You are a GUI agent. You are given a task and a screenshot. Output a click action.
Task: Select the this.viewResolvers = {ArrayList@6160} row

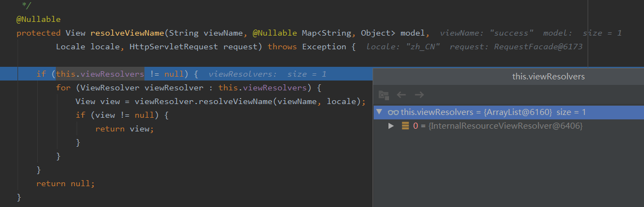[x=509, y=112]
